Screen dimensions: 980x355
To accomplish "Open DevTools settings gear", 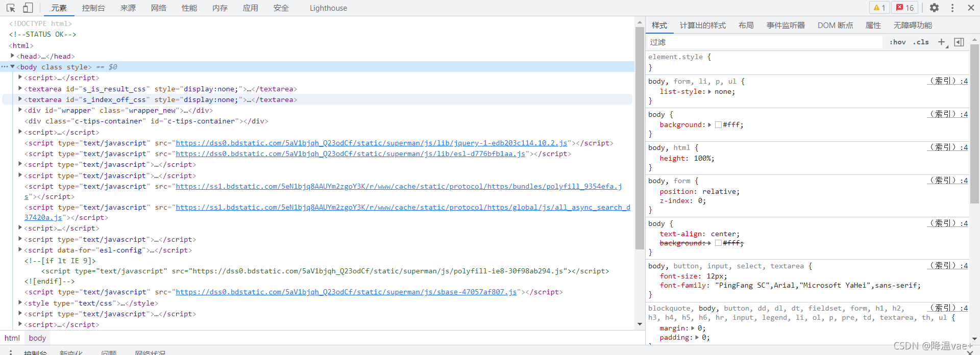I will click(x=934, y=8).
